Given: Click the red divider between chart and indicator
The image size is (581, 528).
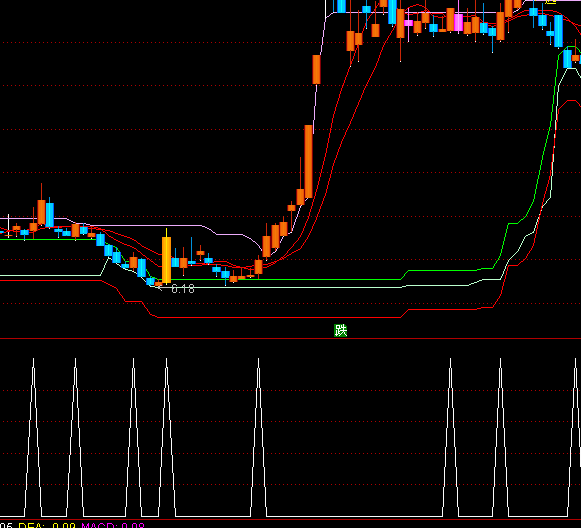Looking at the screenshot, I should [x=290, y=339].
